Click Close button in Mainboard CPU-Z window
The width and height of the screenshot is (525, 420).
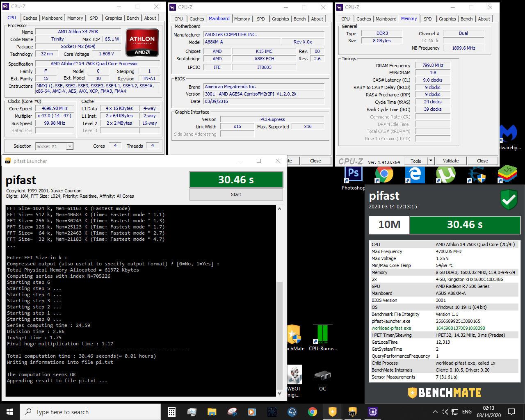click(x=315, y=161)
